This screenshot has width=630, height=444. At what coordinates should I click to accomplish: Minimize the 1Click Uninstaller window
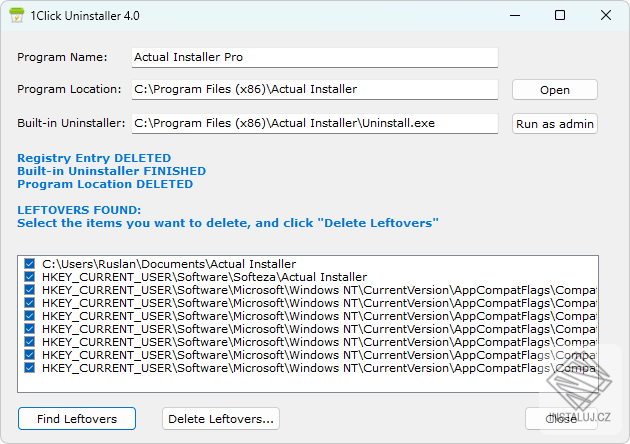point(516,15)
